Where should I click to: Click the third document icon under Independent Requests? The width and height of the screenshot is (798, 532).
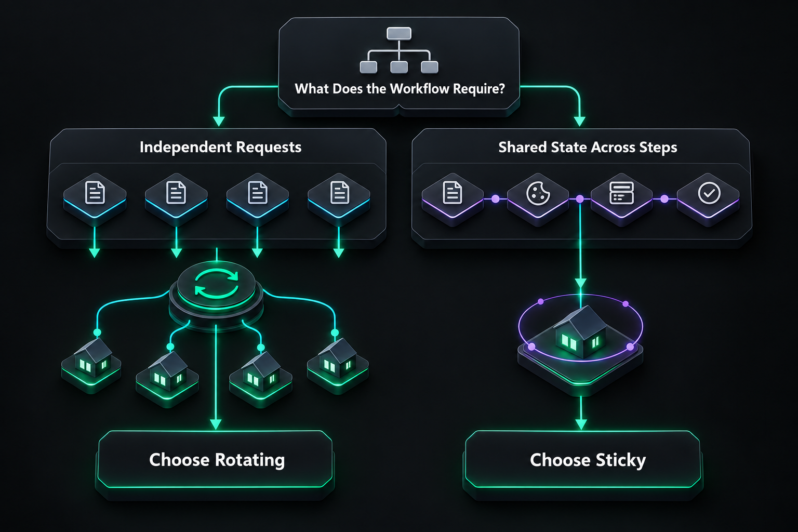(x=258, y=193)
